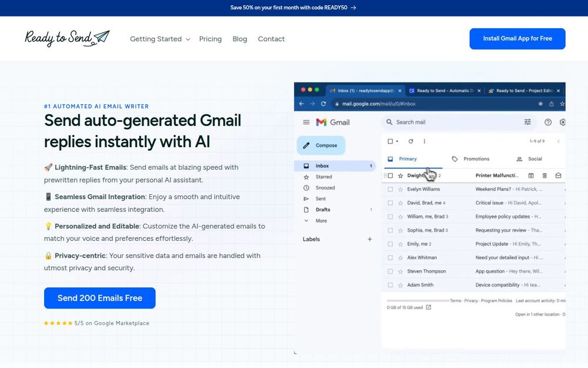Add a new label with plus icon
588x368 pixels.
[x=370, y=239]
